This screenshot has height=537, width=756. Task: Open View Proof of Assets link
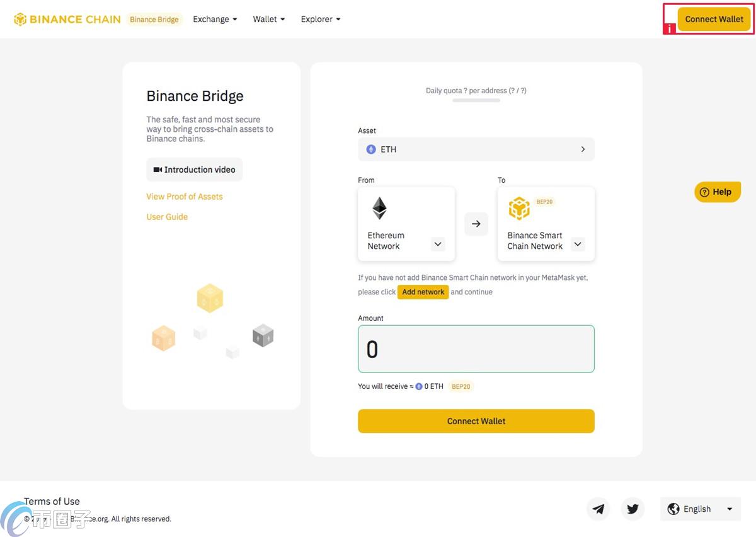tap(185, 197)
